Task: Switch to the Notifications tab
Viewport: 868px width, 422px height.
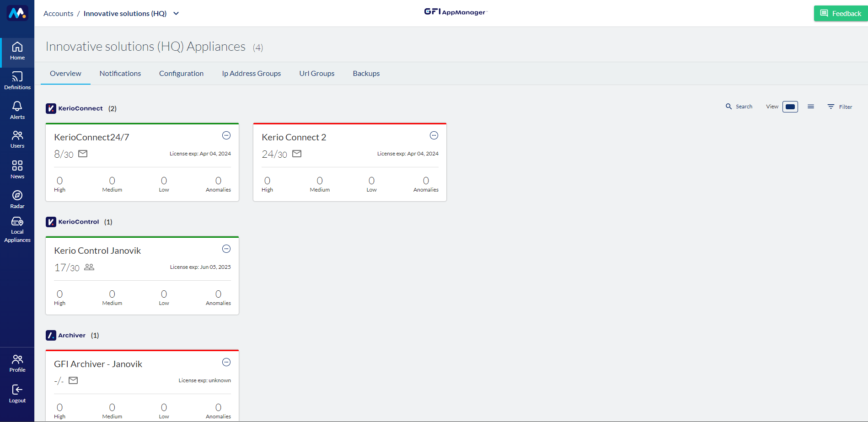Action: pyautogui.click(x=120, y=74)
